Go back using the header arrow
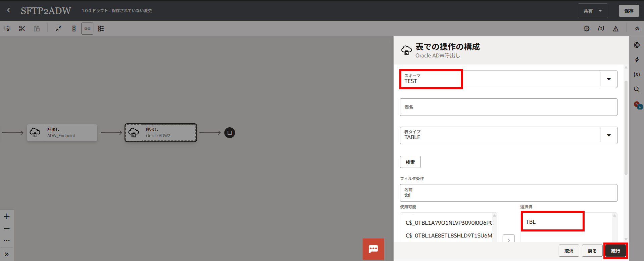Image resolution: width=644 pixels, height=261 pixels. [9, 10]
